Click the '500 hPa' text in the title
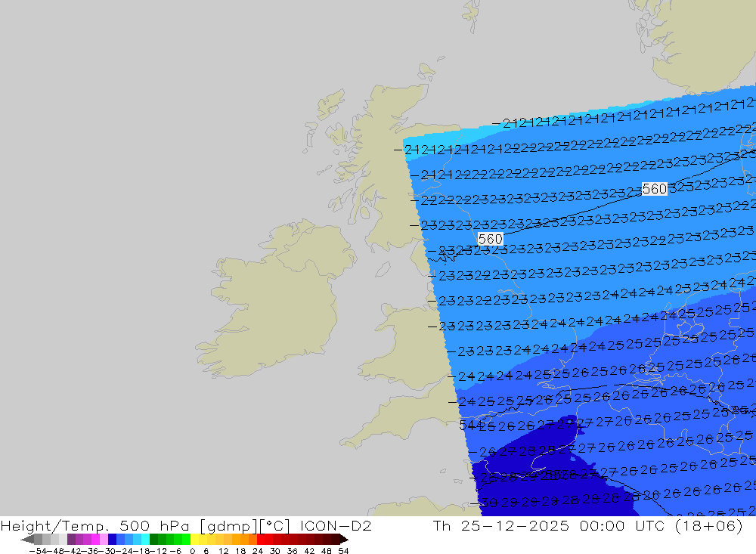 pyautogui.click(x=154, y=525)
